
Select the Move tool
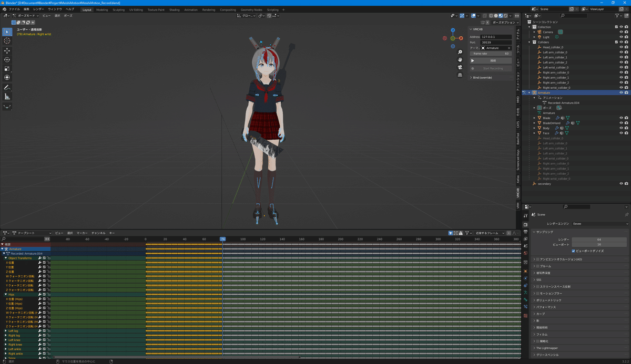(x=7, y=51)
